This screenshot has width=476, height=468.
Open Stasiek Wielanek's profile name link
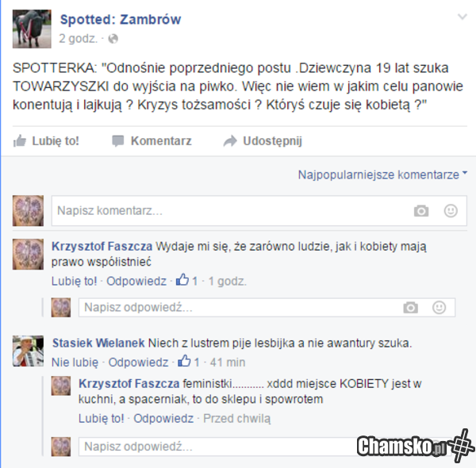98,343
